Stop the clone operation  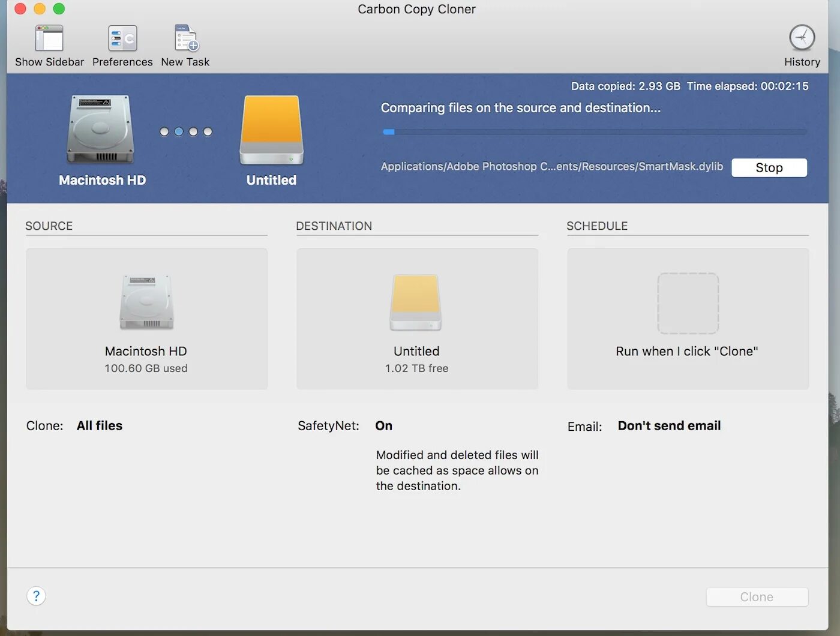coord(769,167)
